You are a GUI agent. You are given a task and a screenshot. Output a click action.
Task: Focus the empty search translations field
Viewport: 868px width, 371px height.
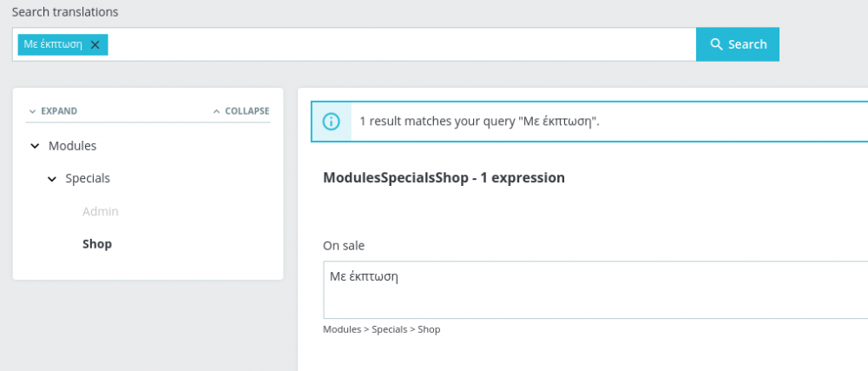tap(399, 44)
